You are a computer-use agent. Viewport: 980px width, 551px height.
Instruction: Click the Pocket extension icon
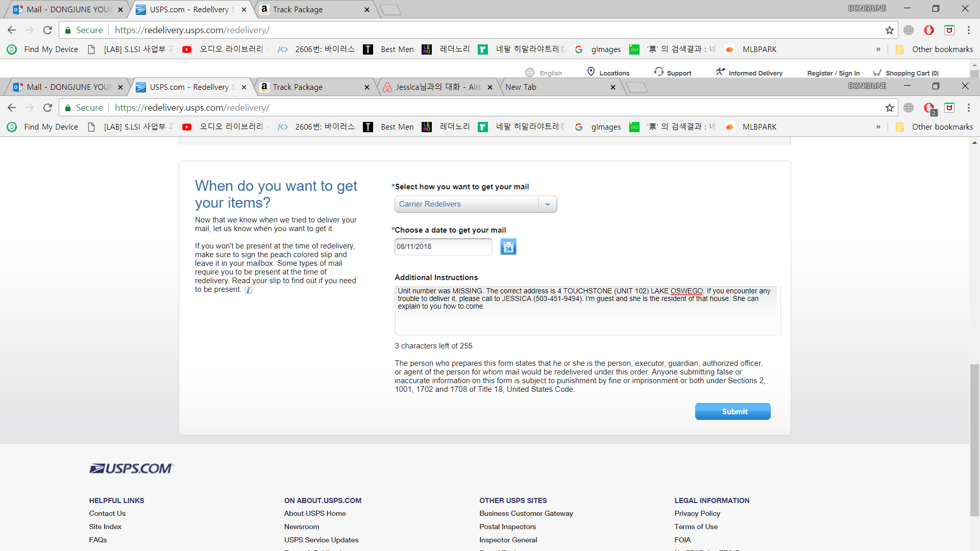tap(949, 108)
